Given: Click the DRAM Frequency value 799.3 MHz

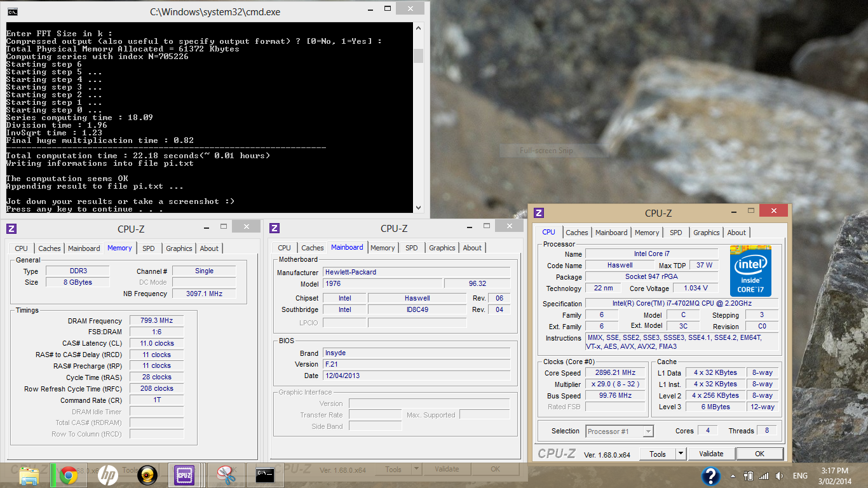Looking at the screenshot, I should [156, 321].
